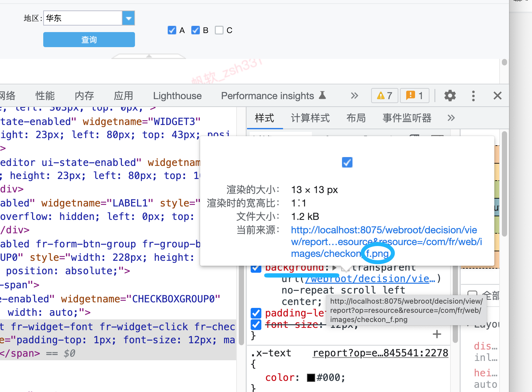Expand more sidebar pane tabs
The height and width of the screenshot is (392, 532).
pyautogui.click(x=451, y=118)
